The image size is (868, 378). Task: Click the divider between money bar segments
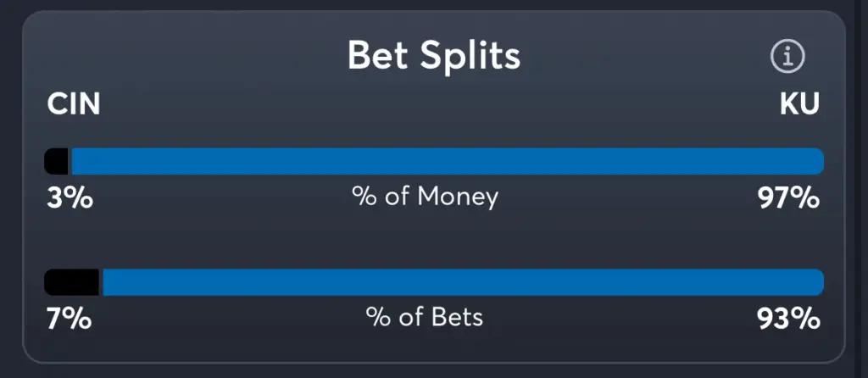(70, 161)
